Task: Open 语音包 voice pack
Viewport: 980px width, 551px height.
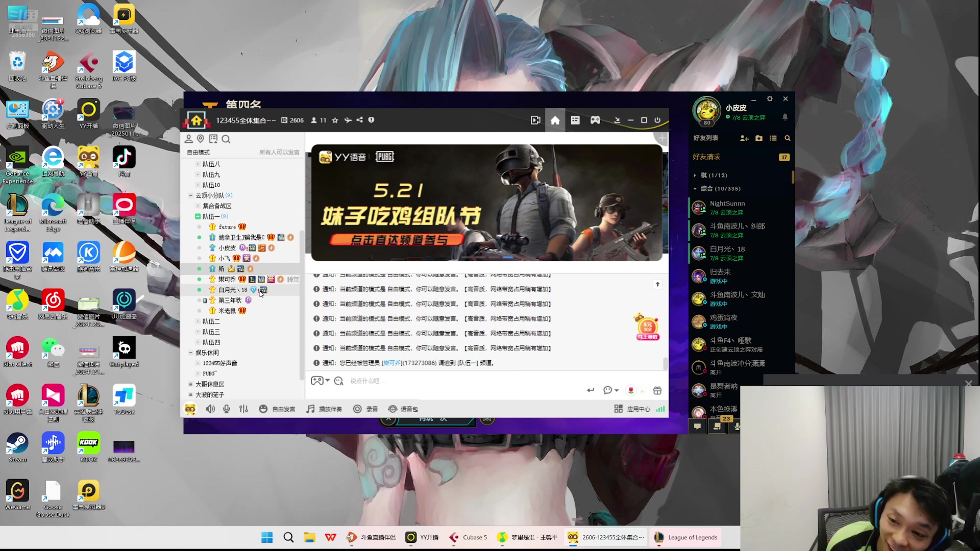Action: pyautogui.click(x=403, y=409)
